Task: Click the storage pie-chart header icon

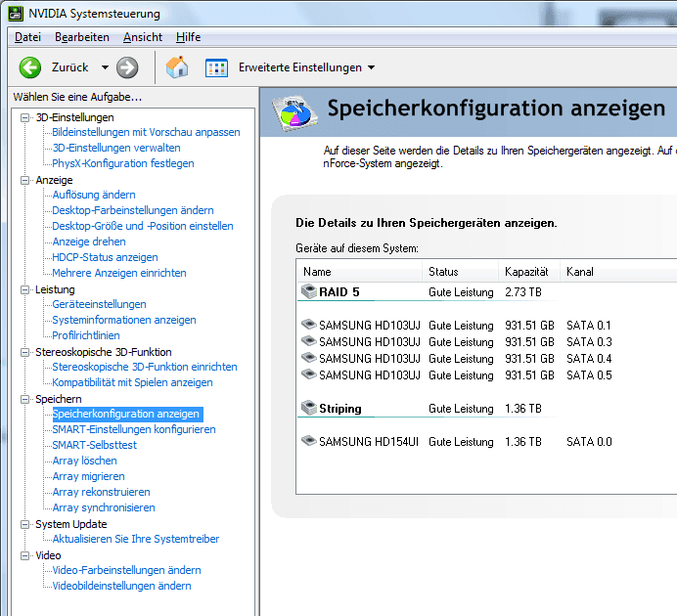Action: point(294,113)
